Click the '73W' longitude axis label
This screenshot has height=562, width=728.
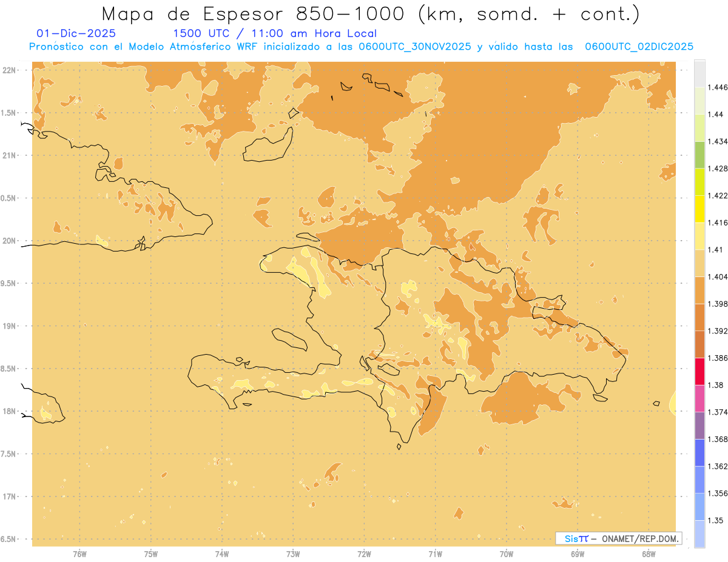click(x=293, y=554)
